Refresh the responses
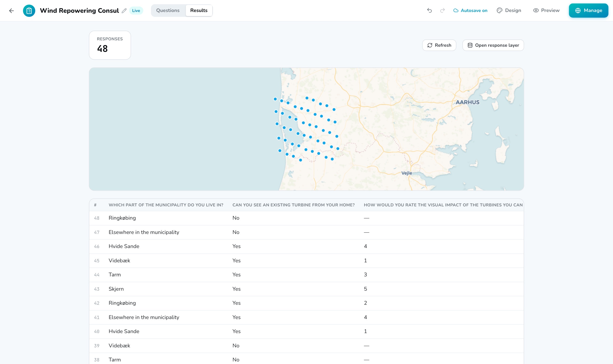The height and width of the screenshot is (364, 613). coord(439,45)
